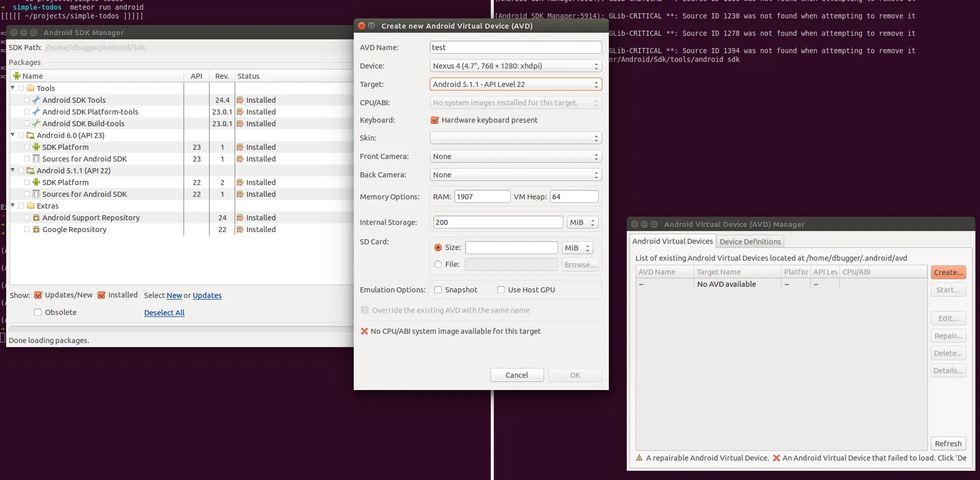This screenshot has width=980, height=480.
Task: Click the Android 5.1.1 (API 22) folder icon
Action: [31, 171]
